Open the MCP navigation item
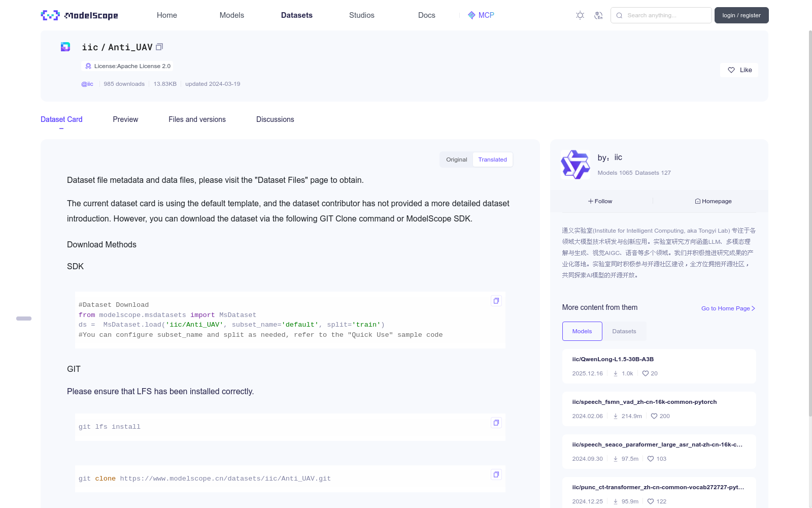 pyautogui.click(x=481, y=15)
